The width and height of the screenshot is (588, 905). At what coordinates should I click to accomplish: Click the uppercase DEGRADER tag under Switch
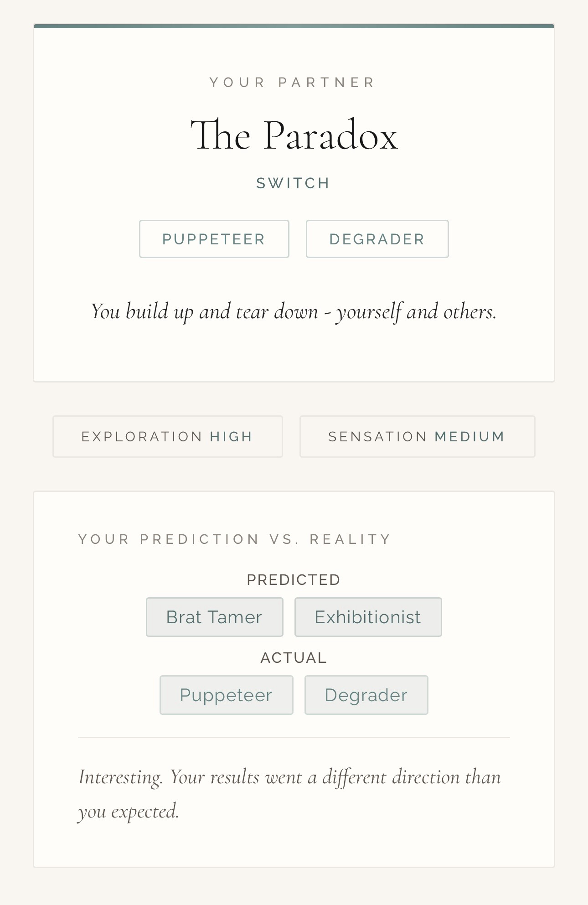[x=377, y=239]
